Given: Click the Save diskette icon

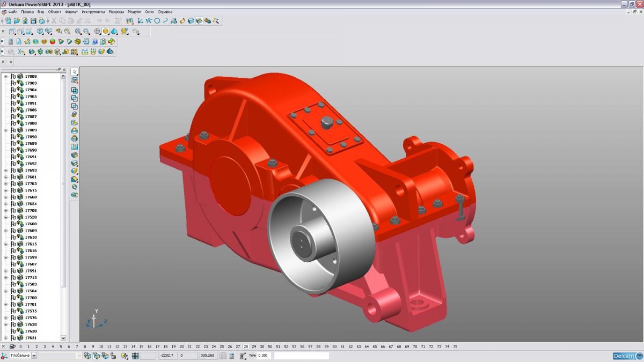Looking at the screenshot, I should click(33, 20).
